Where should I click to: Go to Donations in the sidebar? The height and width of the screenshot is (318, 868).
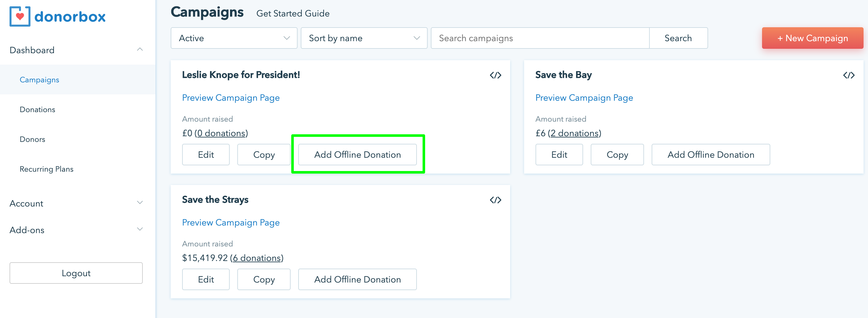37,110
